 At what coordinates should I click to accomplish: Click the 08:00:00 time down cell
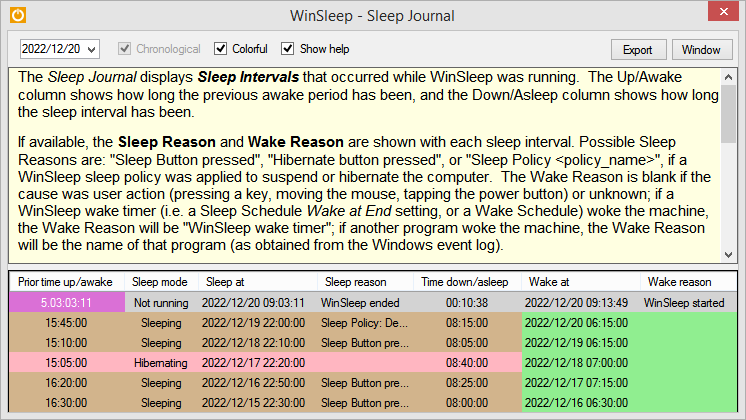coord(467,402)
